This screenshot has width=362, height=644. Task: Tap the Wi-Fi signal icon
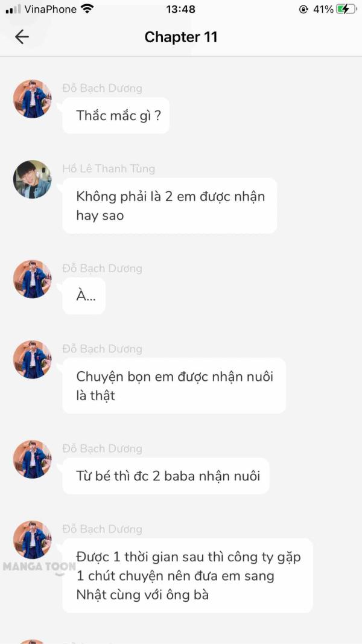[x=87, y=9]
